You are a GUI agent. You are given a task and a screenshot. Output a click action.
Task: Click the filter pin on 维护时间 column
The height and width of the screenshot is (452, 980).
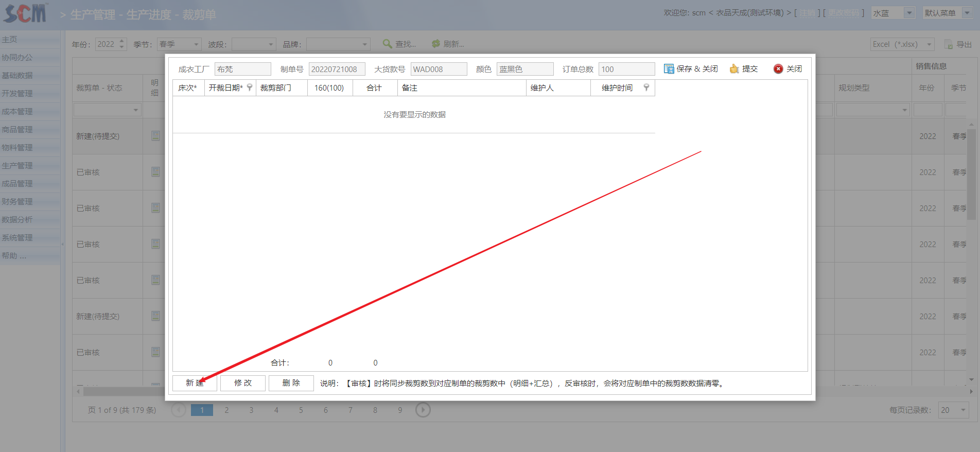pos(646,88)
